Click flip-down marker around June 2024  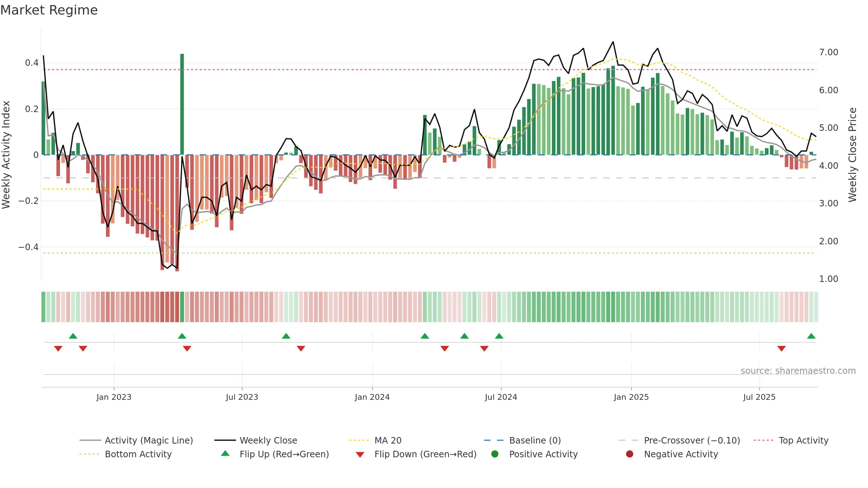pyautogui.click(x=484, y=348)
